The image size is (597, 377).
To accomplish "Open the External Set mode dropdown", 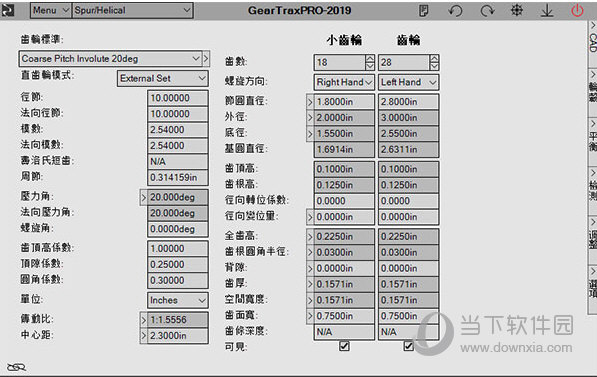I will pyautogui.click(x=163, y=78).
